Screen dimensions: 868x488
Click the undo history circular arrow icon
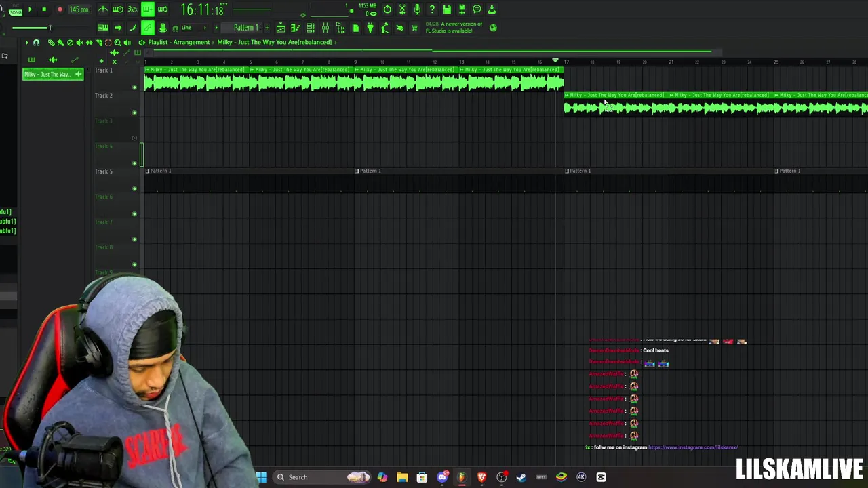pos(387,9)
